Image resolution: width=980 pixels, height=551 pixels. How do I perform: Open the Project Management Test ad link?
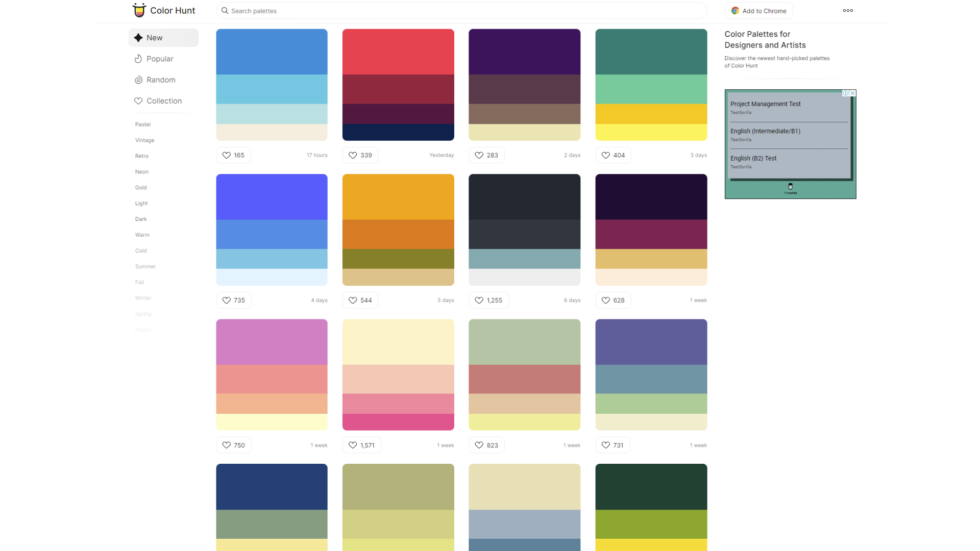pyautogui.click(x=765, y=104)
